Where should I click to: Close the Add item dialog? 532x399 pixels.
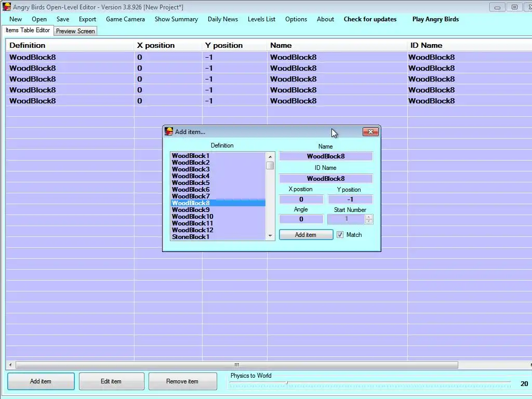click(370, 131)
